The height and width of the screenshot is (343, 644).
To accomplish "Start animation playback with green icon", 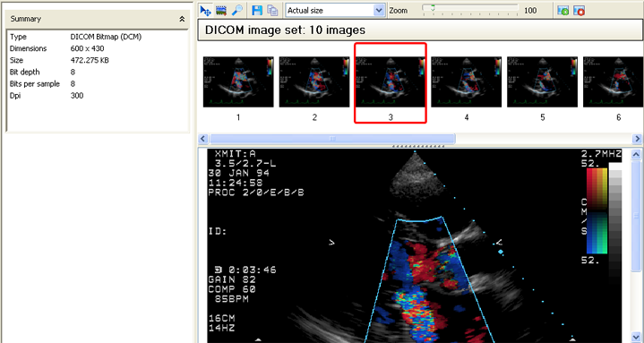I will [563, 11].
